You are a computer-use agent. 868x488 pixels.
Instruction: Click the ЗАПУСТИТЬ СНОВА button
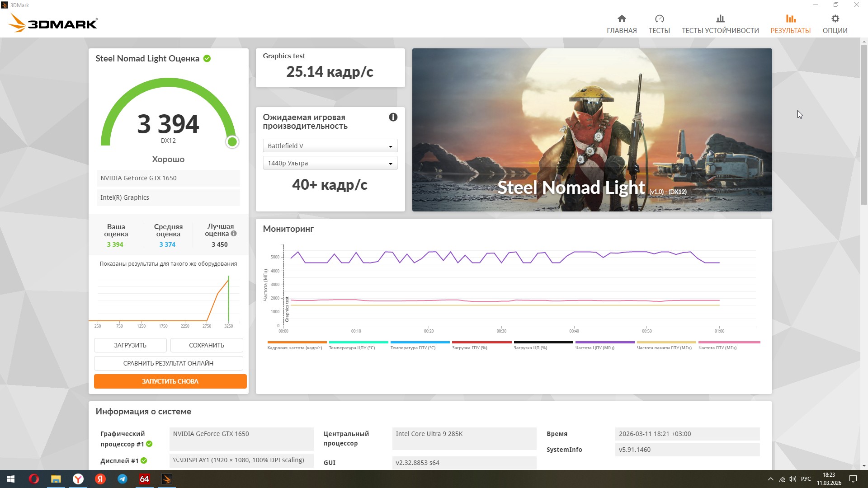point(170,381)
